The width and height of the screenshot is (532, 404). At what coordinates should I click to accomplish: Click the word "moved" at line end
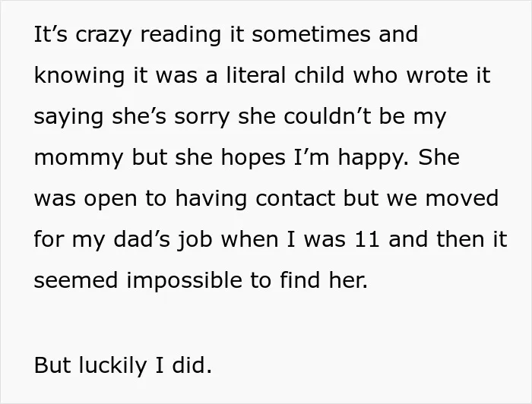click(462, 198)
